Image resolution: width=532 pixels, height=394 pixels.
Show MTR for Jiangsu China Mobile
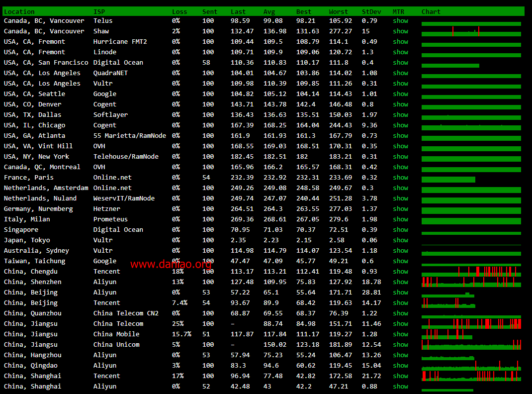pos(400,334)
